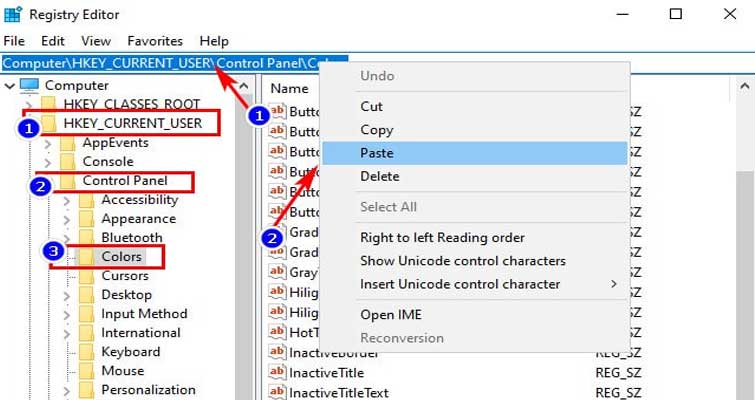Click Right to left Reading order
The width and height of the screenshot is (755, 400).
pos(474,237)
